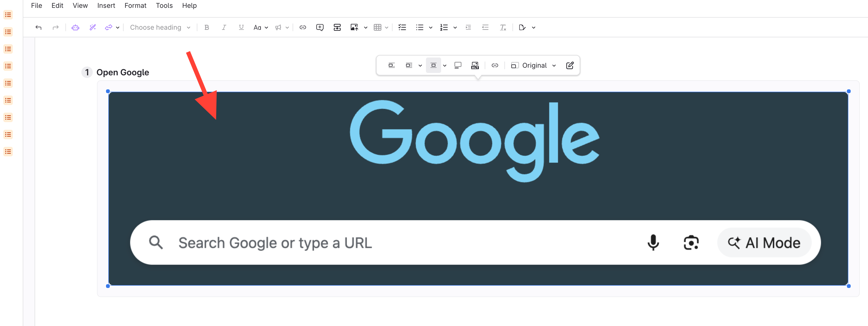The width and height of the screenshot is (868, 326).
Task: Open the Choose heading dropdown
Action: pos(160,28)
